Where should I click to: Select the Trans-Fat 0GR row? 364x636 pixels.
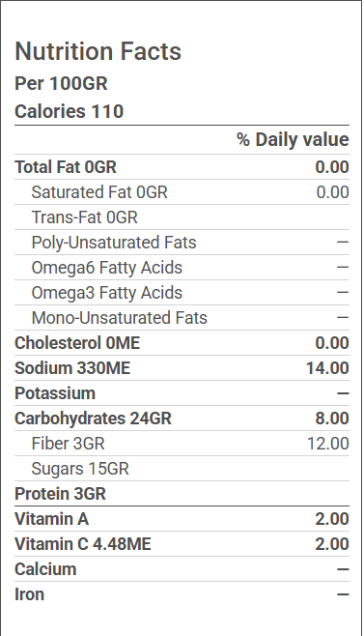pos(182,217)
